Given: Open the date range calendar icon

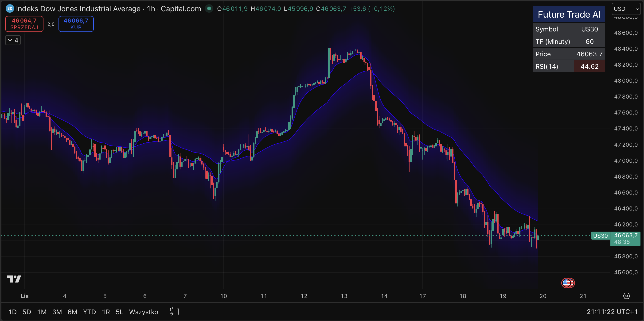Looking at the screenshot, I should [x=174, y=312].
